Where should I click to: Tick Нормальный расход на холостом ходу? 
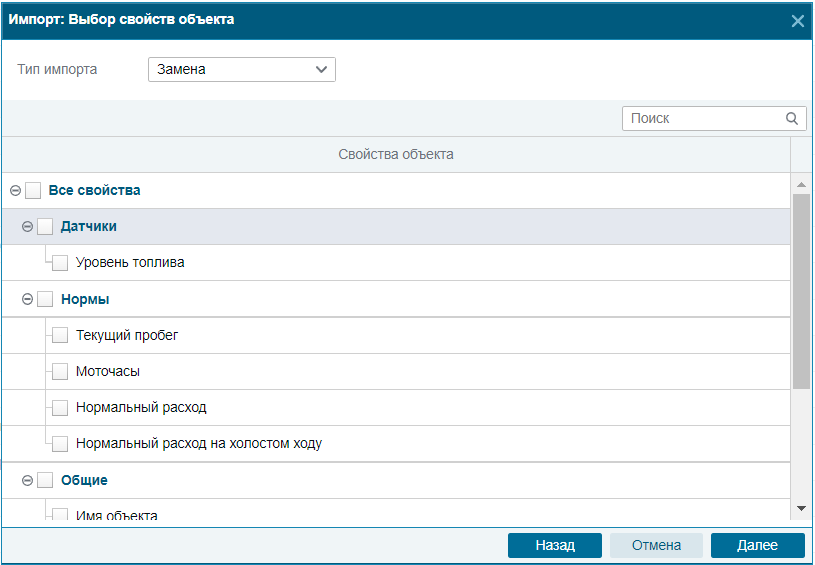tap(60, 443)
